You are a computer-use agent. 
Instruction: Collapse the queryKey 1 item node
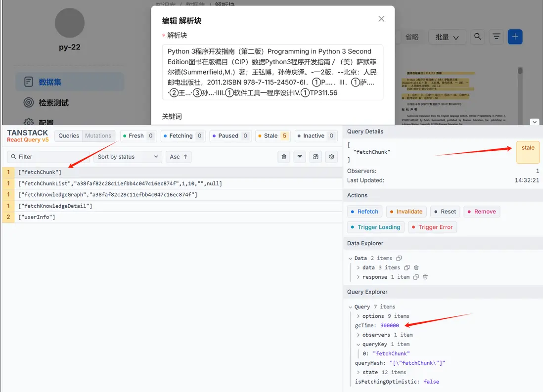coord(358,344)
